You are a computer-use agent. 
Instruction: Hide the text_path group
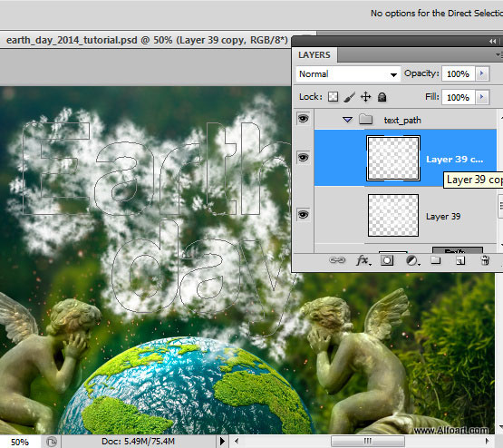point(303,119)
